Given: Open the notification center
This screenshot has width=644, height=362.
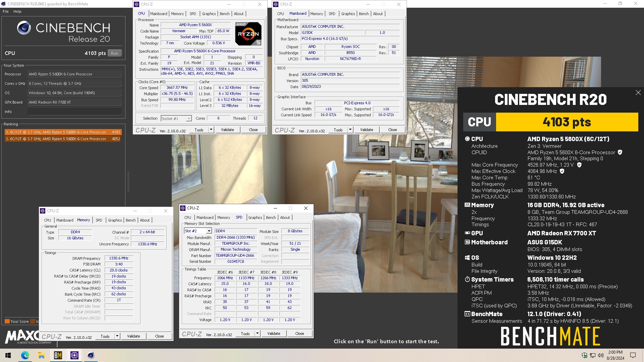Looking at the screenshot, I should [633, 355].
